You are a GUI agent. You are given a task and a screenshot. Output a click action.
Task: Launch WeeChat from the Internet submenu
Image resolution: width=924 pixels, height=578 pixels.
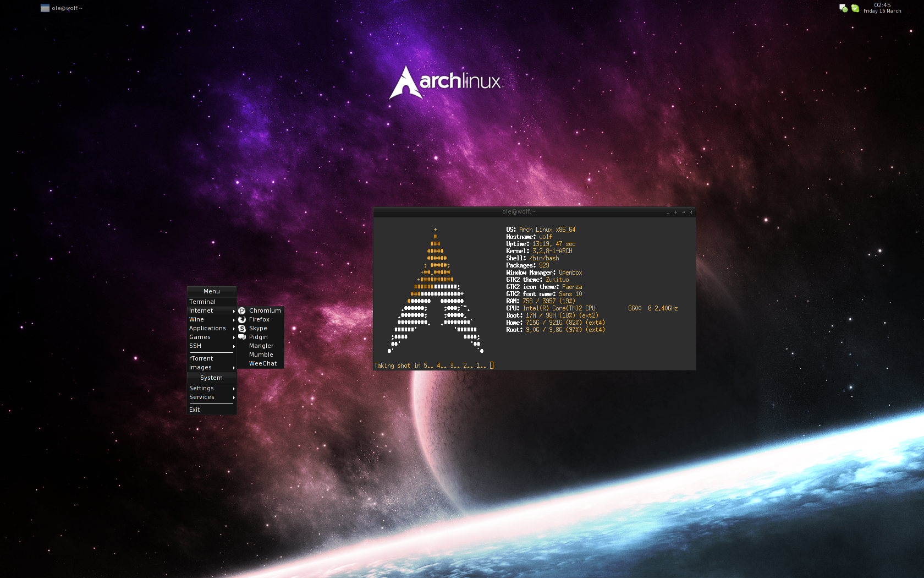(x=261, y=363)
